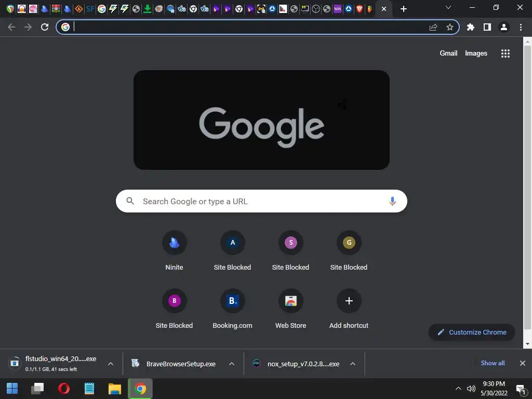Close the downloads bar
The height and width of the screenshot is (399, 532).
pyautogui.click(x=523, y=363)
